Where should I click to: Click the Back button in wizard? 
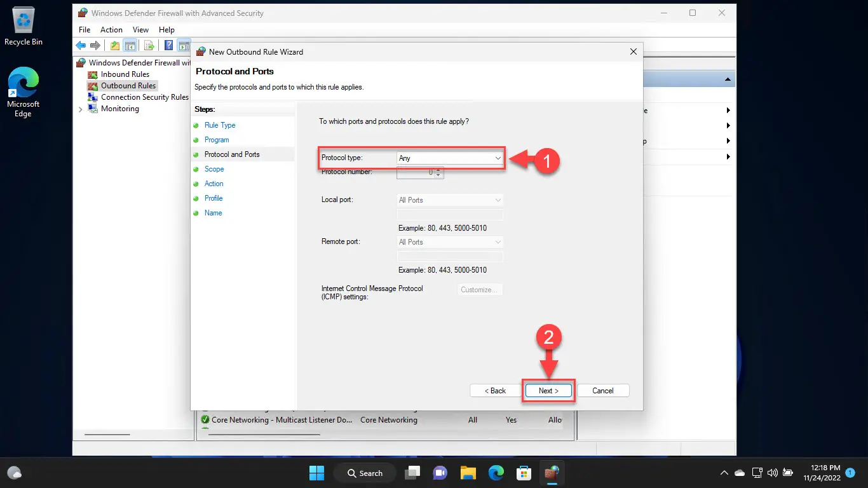tap(495, 391)
